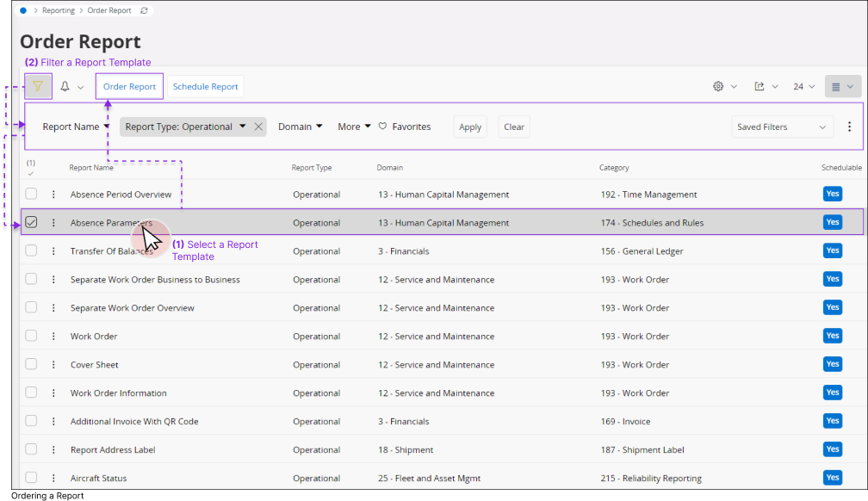868x501 pixels.
Task: Expand the Report Name filter dropdown
Action: click(76, 127)
